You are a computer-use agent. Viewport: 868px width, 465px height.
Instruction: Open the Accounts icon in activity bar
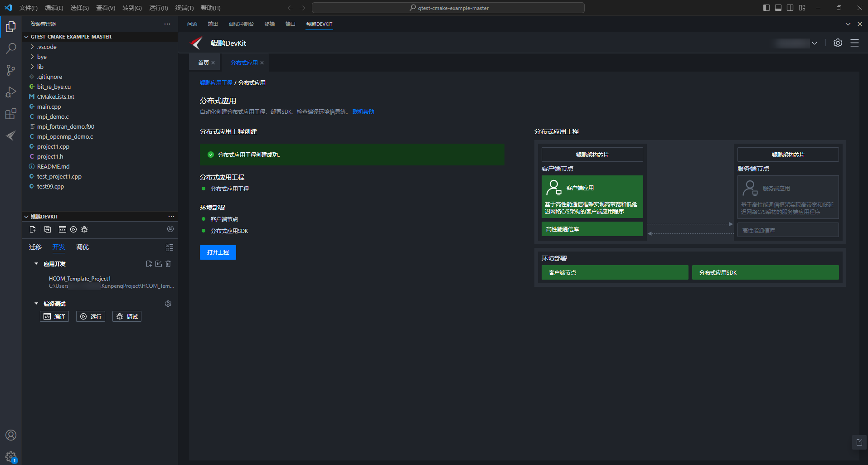click(x=11, y=435)
